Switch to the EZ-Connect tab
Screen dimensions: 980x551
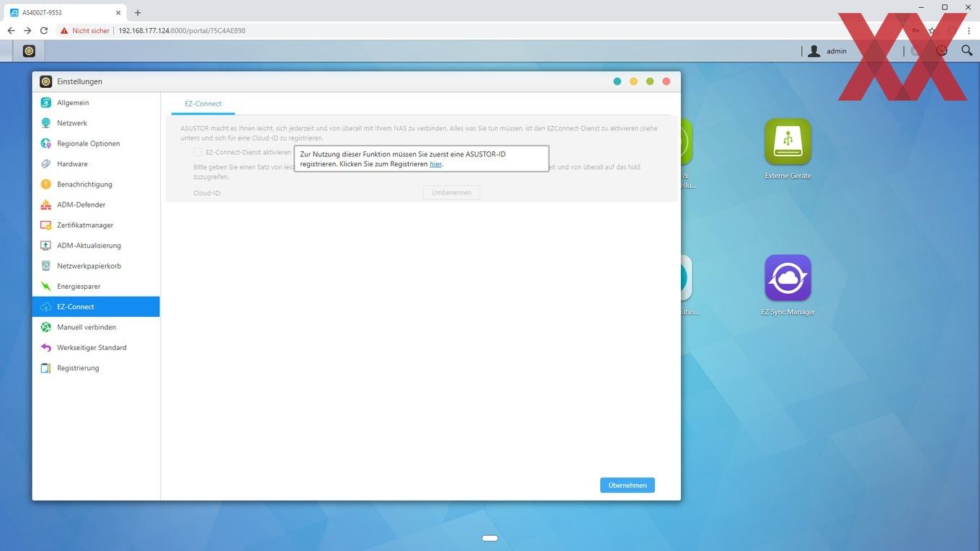[203, 104]
